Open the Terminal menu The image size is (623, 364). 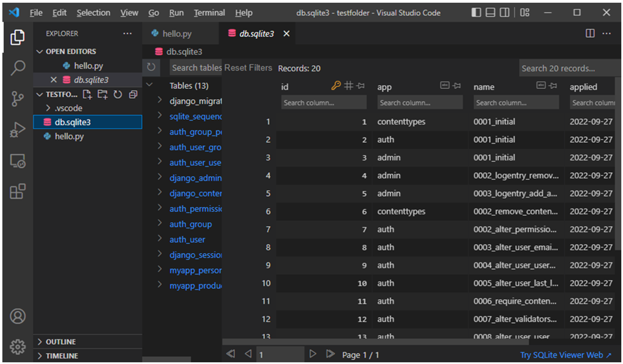[209, 13]
